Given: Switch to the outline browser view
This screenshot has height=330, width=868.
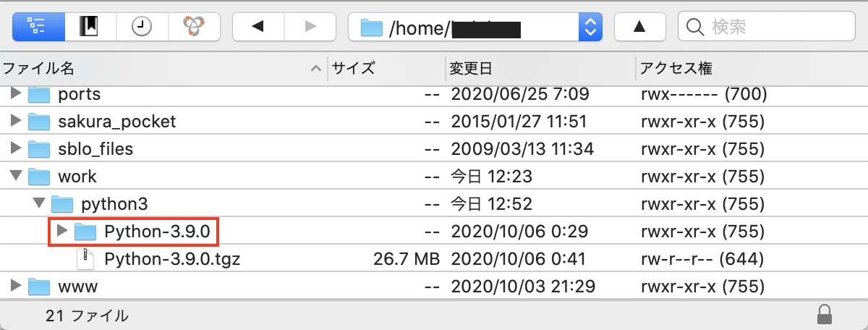Looking at the screenshot, I should (38, 27).
